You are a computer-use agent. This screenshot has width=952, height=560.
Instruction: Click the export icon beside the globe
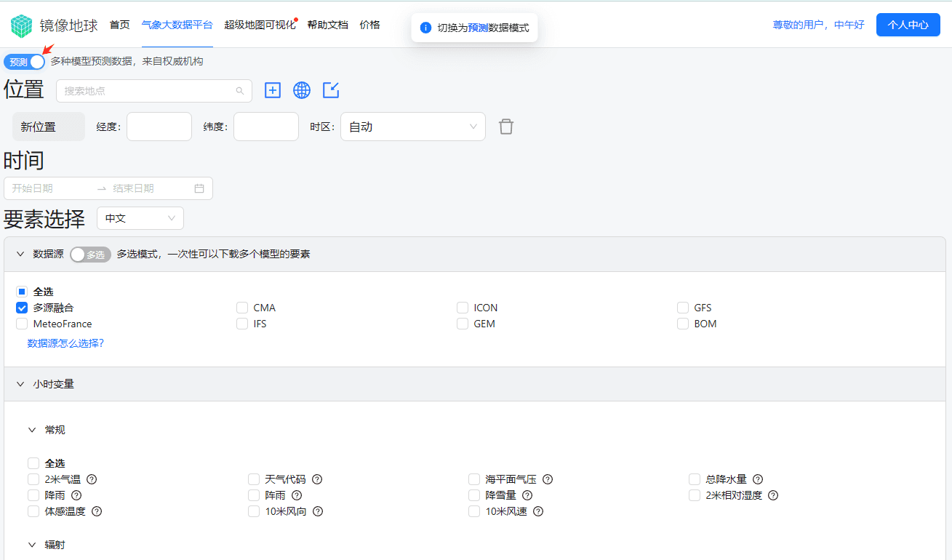click(x=331, y=90)
